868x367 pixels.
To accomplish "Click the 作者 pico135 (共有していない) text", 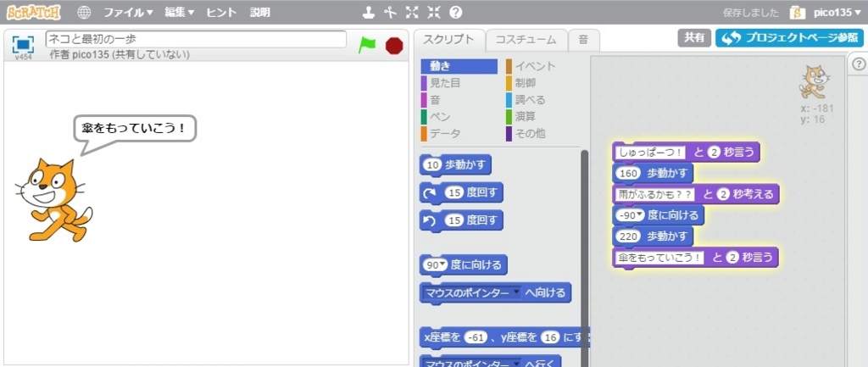I will coord(120,55).
